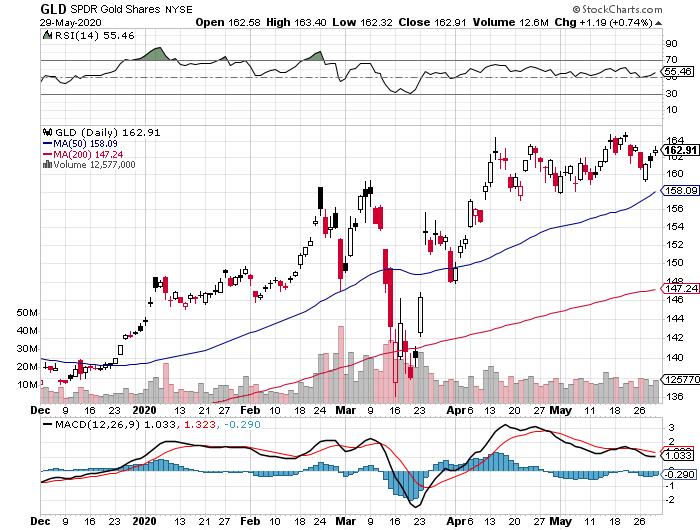Click the Volume bars legend icon
This screenshot has height=530, width=700.
tap(47, 165)
